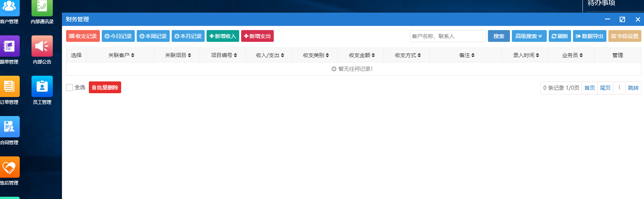Viewport: 644px width, 199px height.
Task: Click the 搜索 search button
Action: [499, 36]
